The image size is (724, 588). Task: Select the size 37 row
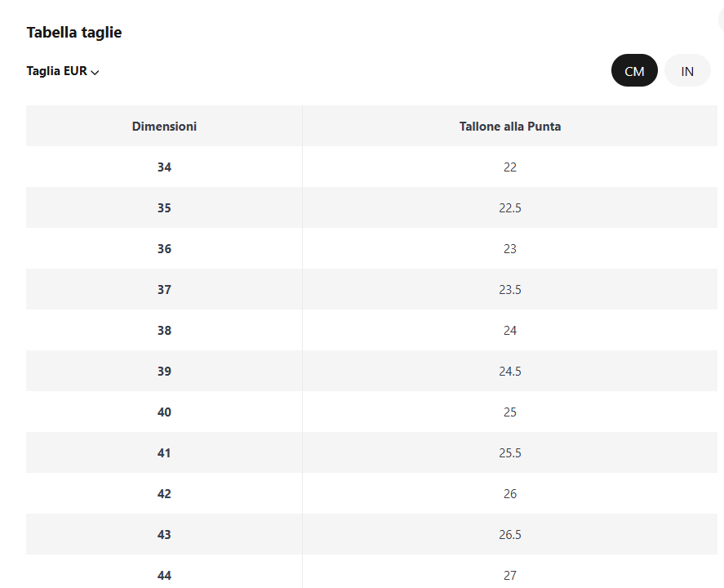(371, 289)
